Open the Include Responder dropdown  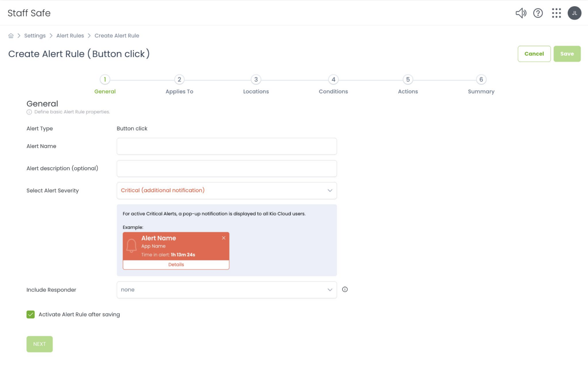pyautogui.click(x=226, y=290)
